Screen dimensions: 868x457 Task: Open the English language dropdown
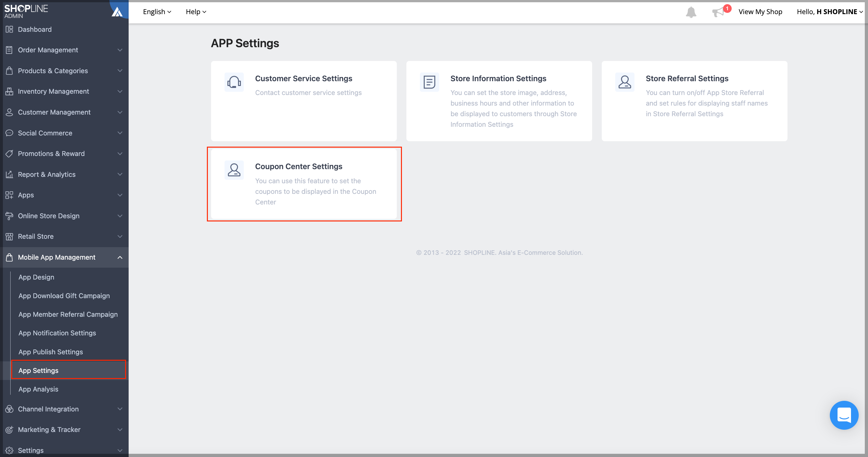[157, 12]
